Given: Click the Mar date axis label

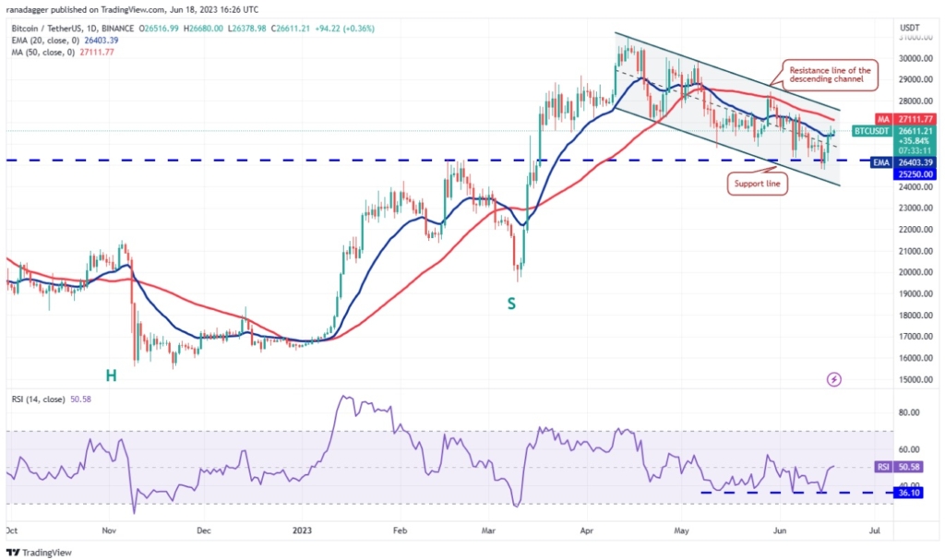Looking at the screenshot, I should point(488,530).
